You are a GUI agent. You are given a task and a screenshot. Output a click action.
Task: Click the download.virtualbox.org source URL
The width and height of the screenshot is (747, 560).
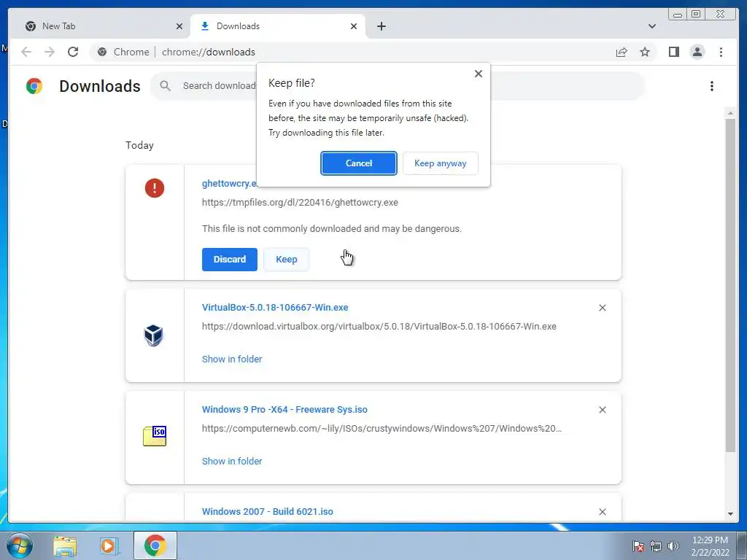pyautogui.click(x=379, y=326)
